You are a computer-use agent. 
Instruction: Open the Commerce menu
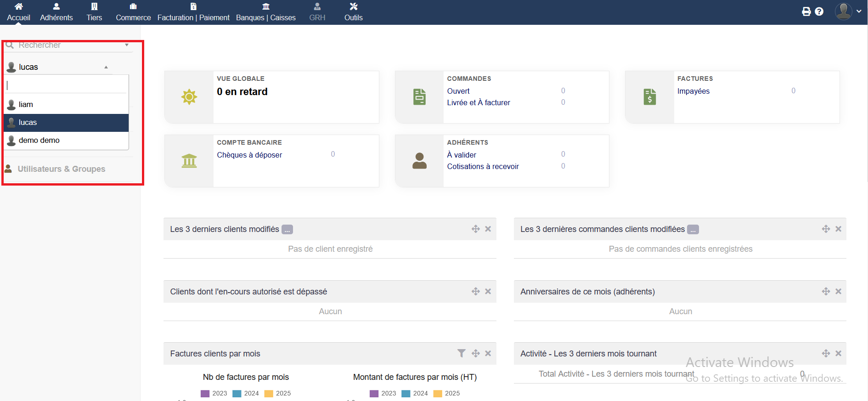[133, 12]
